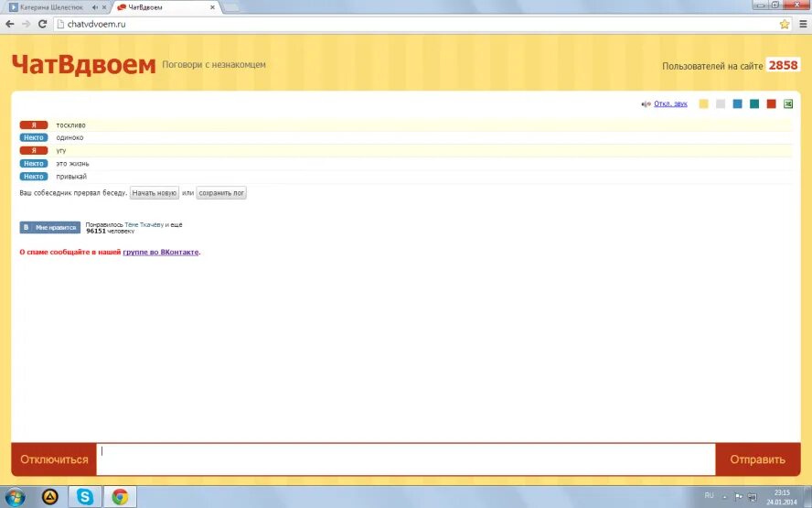Click the угу message text

point(61,150)
